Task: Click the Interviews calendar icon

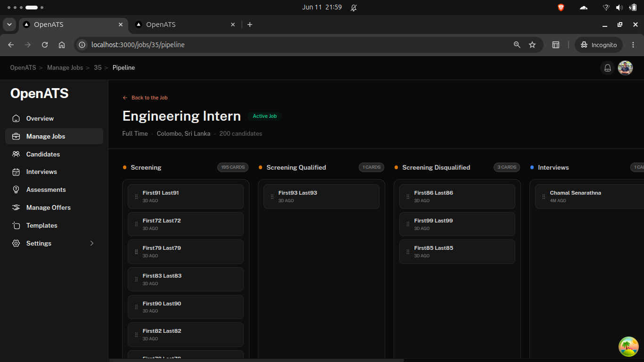Action: [x=16, y=172]
